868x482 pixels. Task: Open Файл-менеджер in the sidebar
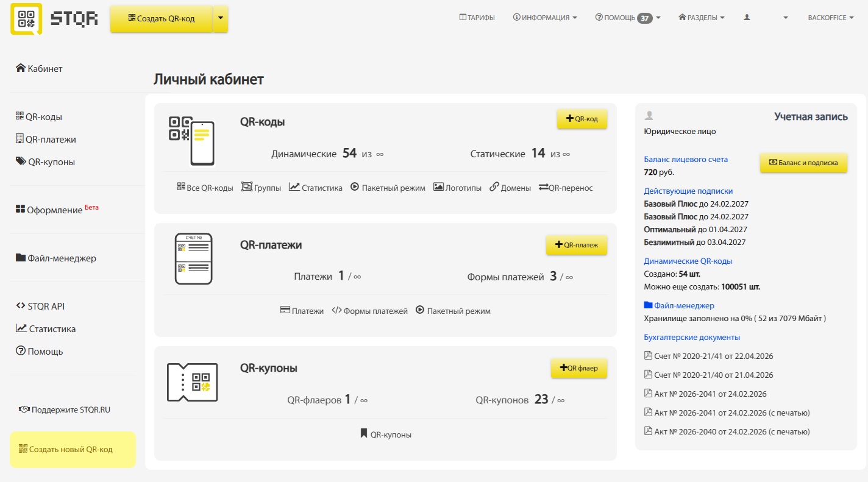coord(56,258)
